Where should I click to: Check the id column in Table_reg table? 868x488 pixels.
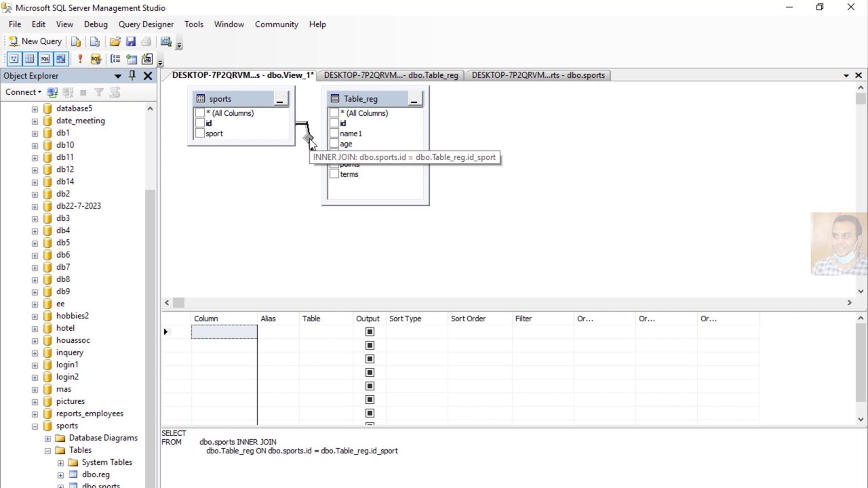(334, 123)
